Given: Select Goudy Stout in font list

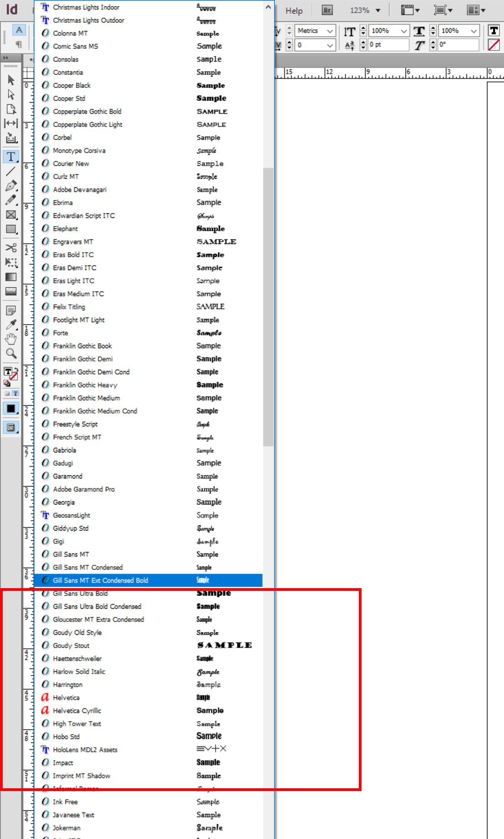Looking at the screenshot, I should point(148,646).
